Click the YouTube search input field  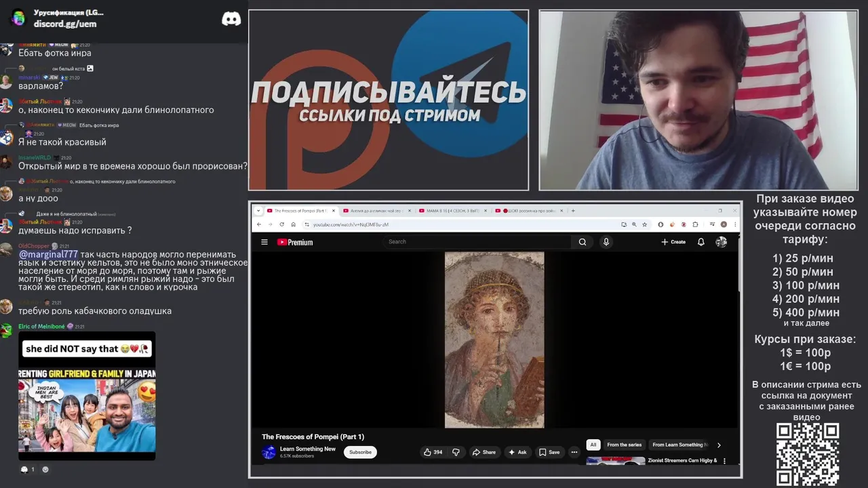click(478, 242)
